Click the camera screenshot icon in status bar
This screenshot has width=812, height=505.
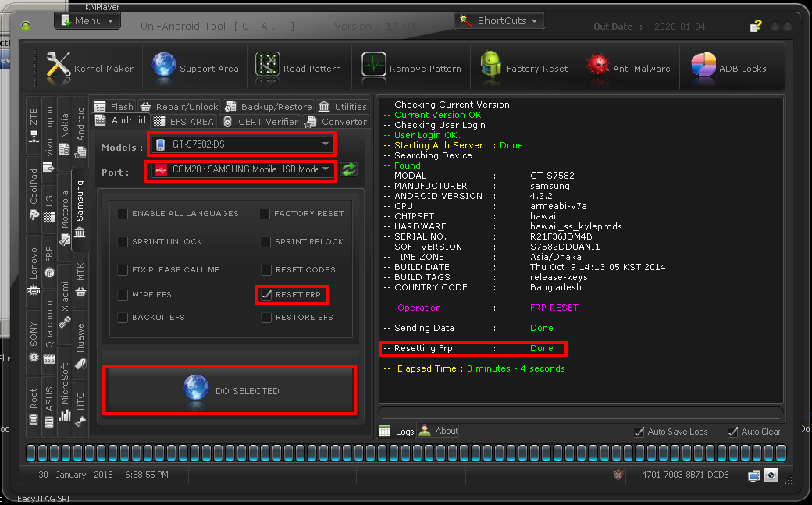click(x=771, y=475)
